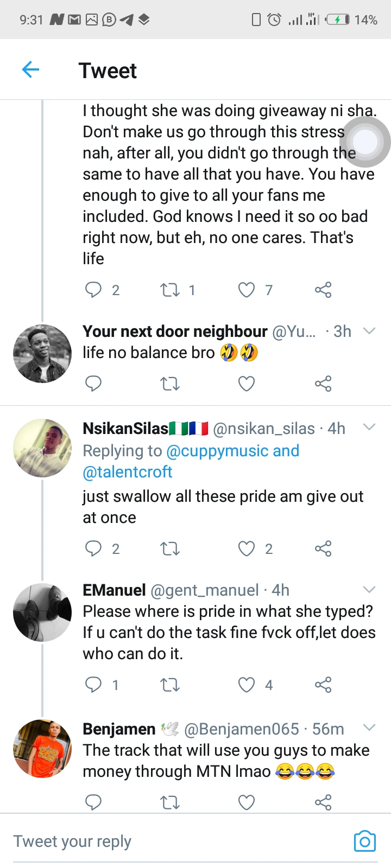Open the @talentcroft profile link
The width and height of the screenshot is (391, 868).
tap(127, 472)
